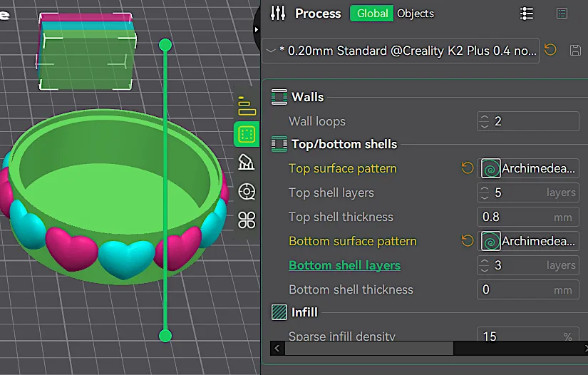Click the top handle of layer slider
Image resolution: width=588 pixels, height=375 pixels.
pyautogui.click(x=165, y=46)
